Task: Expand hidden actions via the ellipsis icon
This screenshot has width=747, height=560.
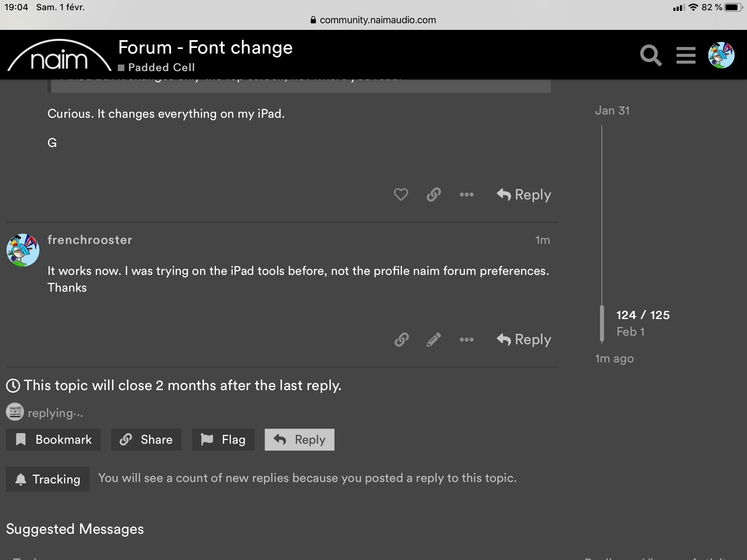Action: pyautogui.click(x=467, y=195)
